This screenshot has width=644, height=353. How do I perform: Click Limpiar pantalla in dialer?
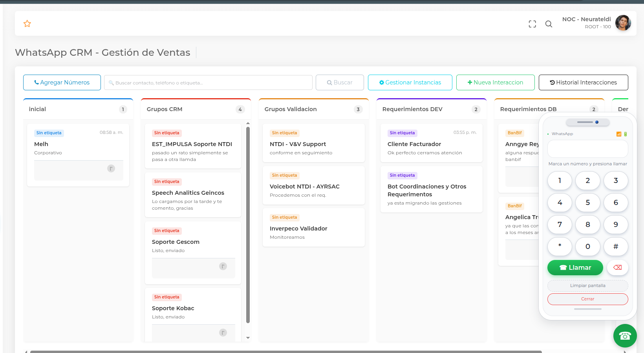pos(588,286)
